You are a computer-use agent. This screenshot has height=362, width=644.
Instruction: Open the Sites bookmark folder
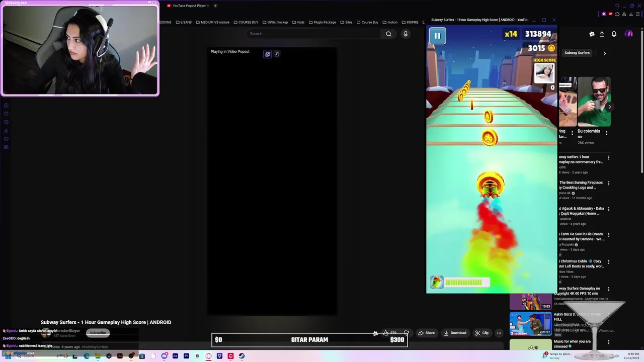(346, 22)
